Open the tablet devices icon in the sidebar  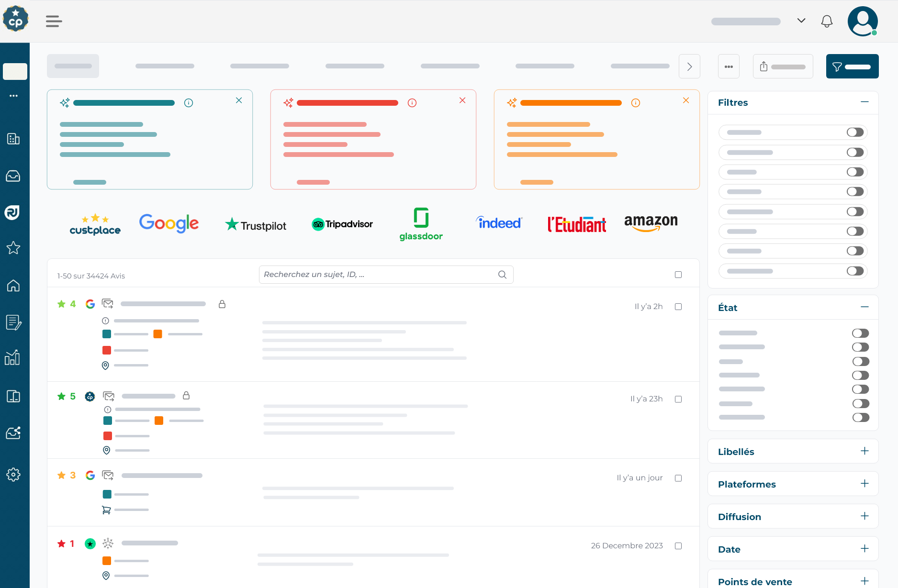coord(13,396)
